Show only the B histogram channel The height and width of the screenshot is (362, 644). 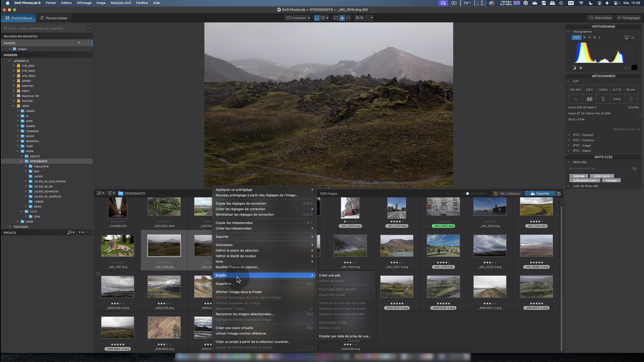tap(594, 37)
